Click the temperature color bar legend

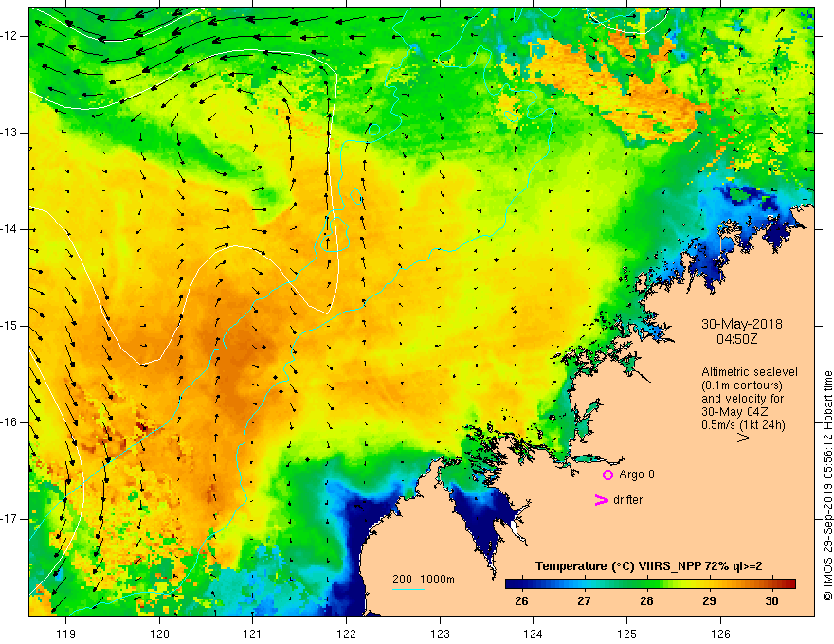click(650, 583)
